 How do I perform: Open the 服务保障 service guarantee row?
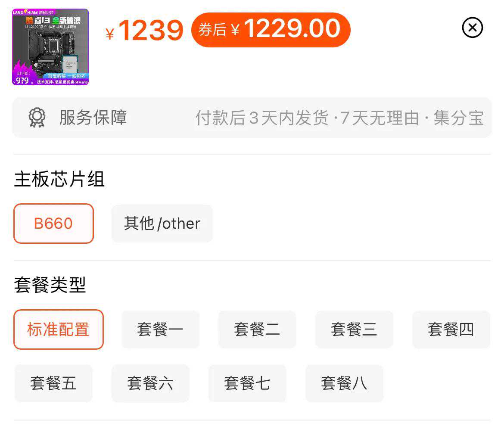(x=93, y=118)
